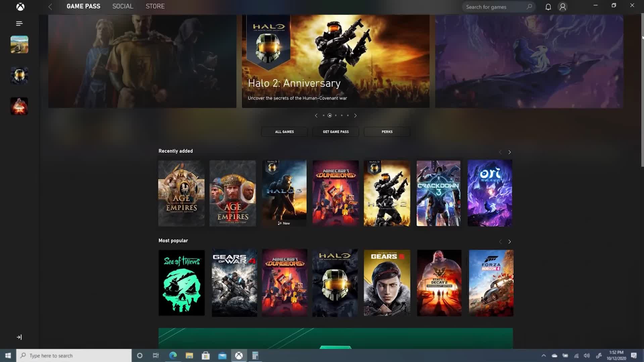Open Microsoft Store from the taskbar
Viewport: 644px width, 362px height.
click(206, 356)
